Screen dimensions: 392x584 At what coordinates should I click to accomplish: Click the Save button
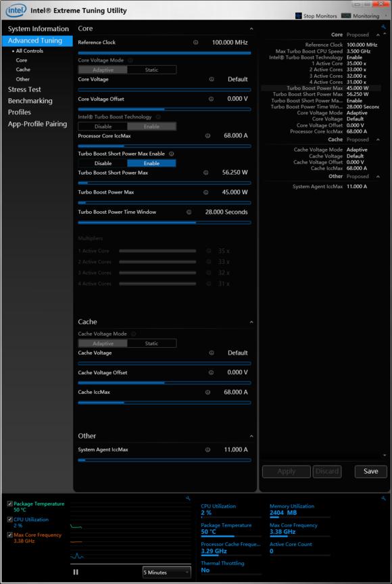coord(371,472)
